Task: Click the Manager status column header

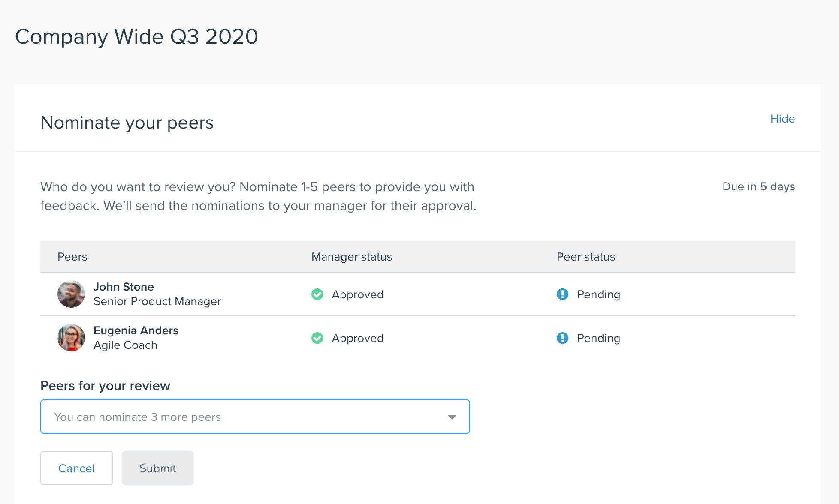Action: point(352,257)
